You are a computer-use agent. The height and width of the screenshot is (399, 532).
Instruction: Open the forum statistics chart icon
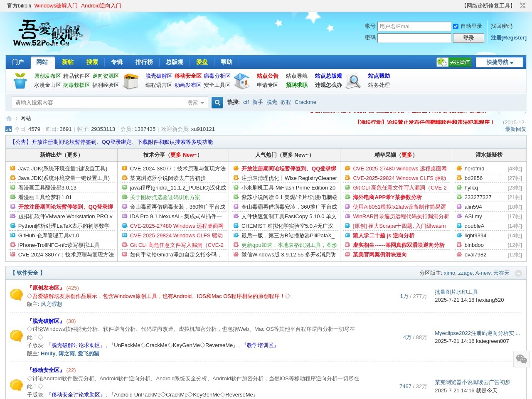click(x=9, y=129)
